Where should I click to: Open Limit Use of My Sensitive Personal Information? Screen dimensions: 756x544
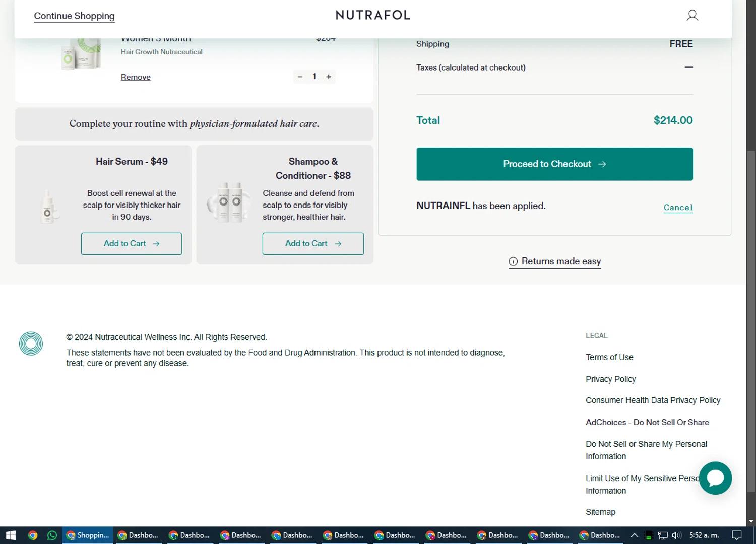pos(643,484)
